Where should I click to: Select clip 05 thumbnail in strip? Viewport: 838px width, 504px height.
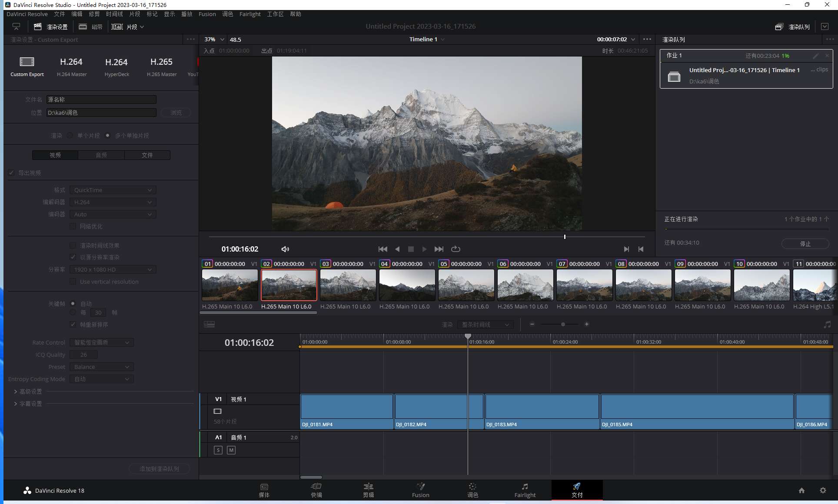pos(466,285)
